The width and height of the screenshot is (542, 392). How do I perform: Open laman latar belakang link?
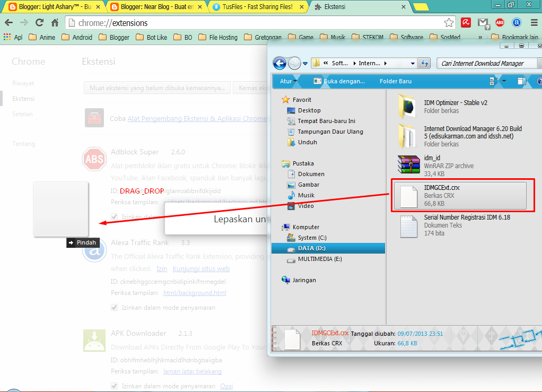click(x=192, y=371)
